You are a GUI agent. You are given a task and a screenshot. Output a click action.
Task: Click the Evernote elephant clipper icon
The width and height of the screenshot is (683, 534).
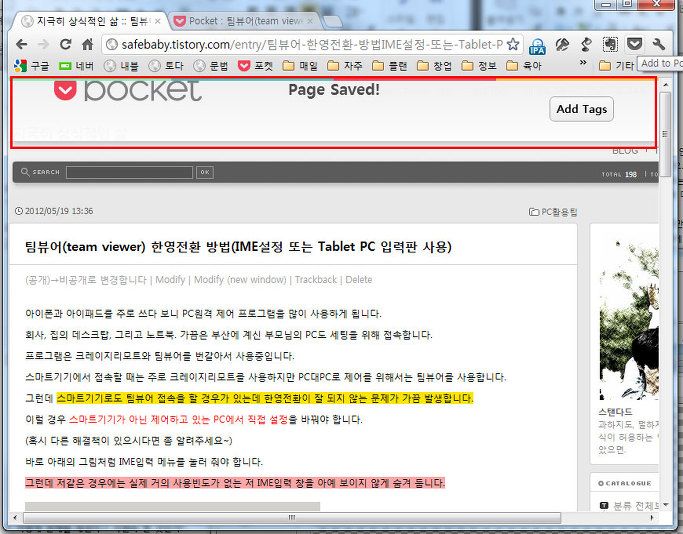(610, 44)
